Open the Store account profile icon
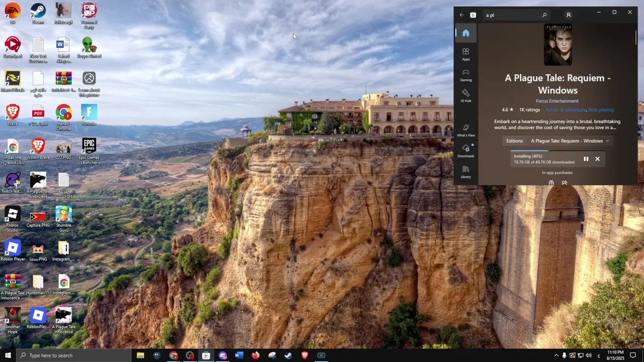644x362 pixels. tap(569, 15)
